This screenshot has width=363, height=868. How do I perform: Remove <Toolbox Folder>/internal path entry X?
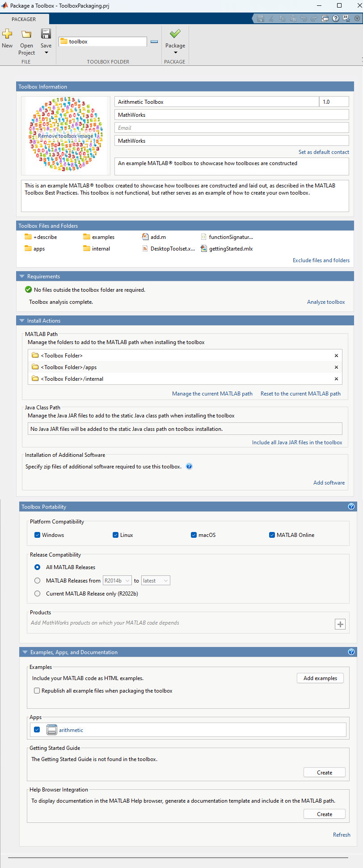(336, 379)
